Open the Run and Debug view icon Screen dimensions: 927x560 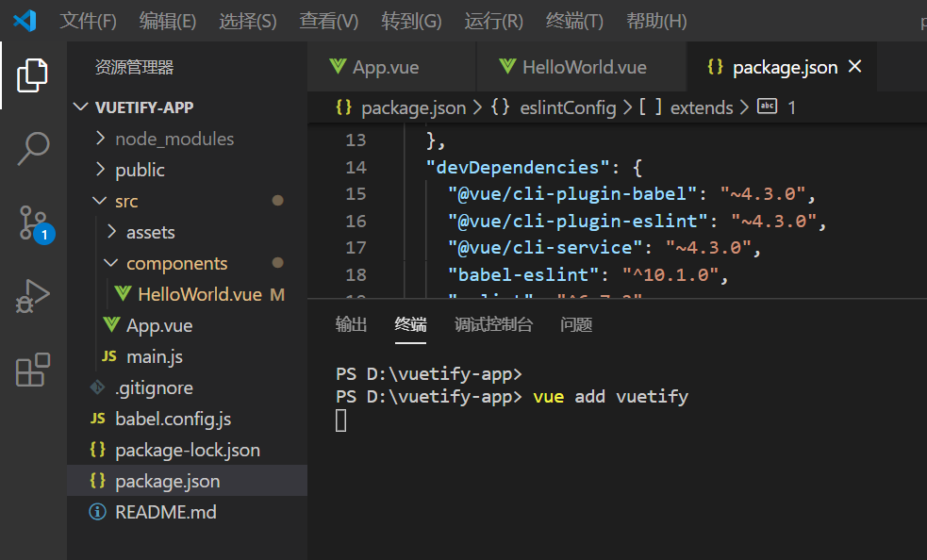[x=32, y=296]
